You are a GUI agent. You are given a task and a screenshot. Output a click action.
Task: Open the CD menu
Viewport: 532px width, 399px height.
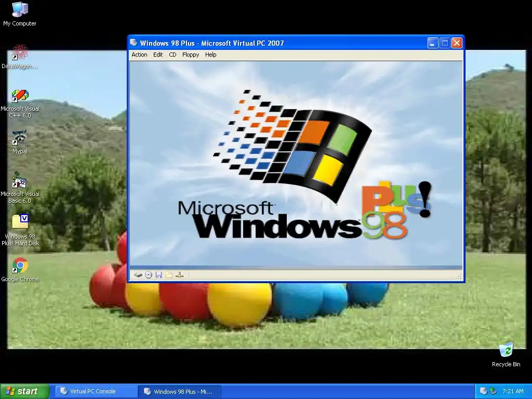pyautogui.click(x=172, y=55)
